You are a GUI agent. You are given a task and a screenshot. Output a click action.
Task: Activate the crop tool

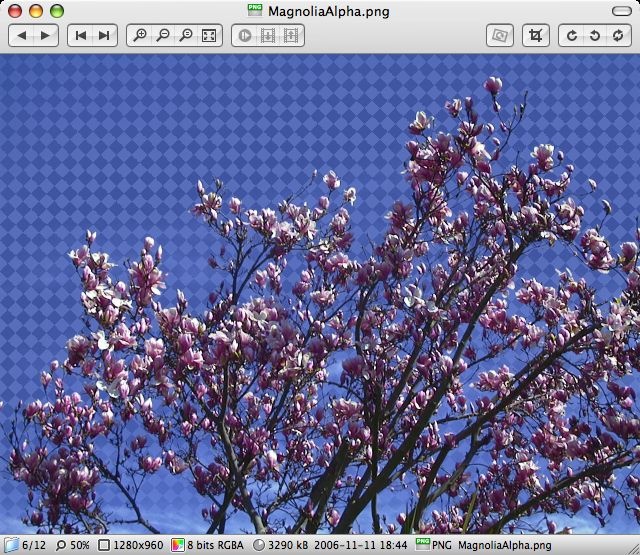click(536, 36)
